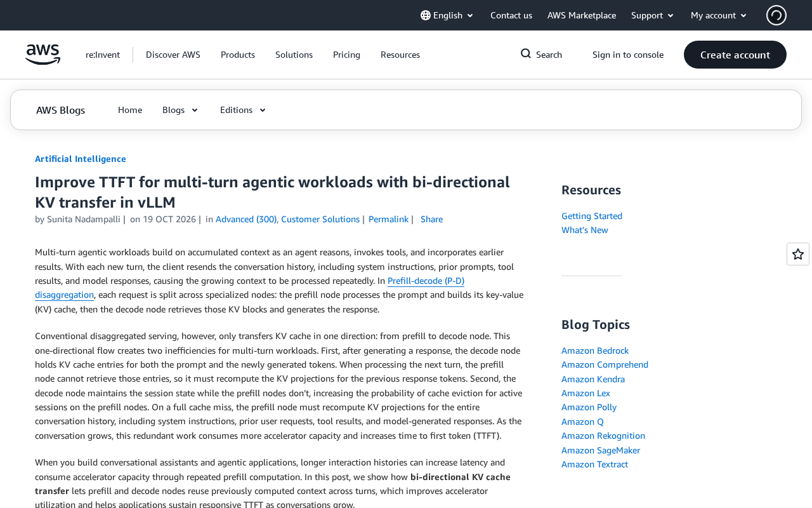Expand the Editions dropdown
The height and width of the screenshot is (508, 812).
pos(243,110)
